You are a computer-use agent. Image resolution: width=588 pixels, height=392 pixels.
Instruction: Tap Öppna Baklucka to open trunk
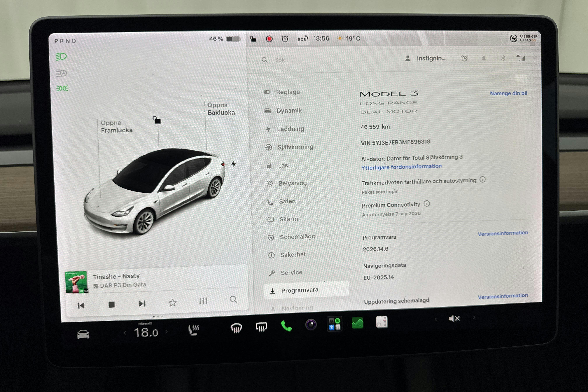[x=221, y=109]
